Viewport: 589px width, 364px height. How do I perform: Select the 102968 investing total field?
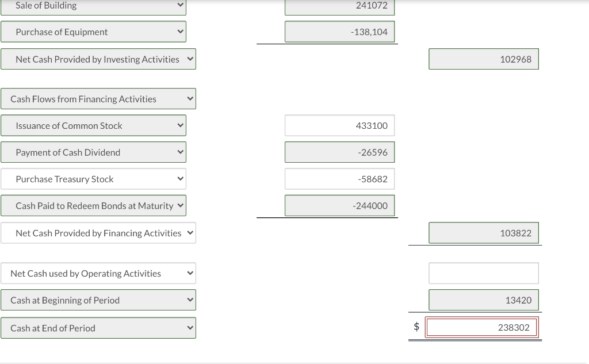point(483,59)
